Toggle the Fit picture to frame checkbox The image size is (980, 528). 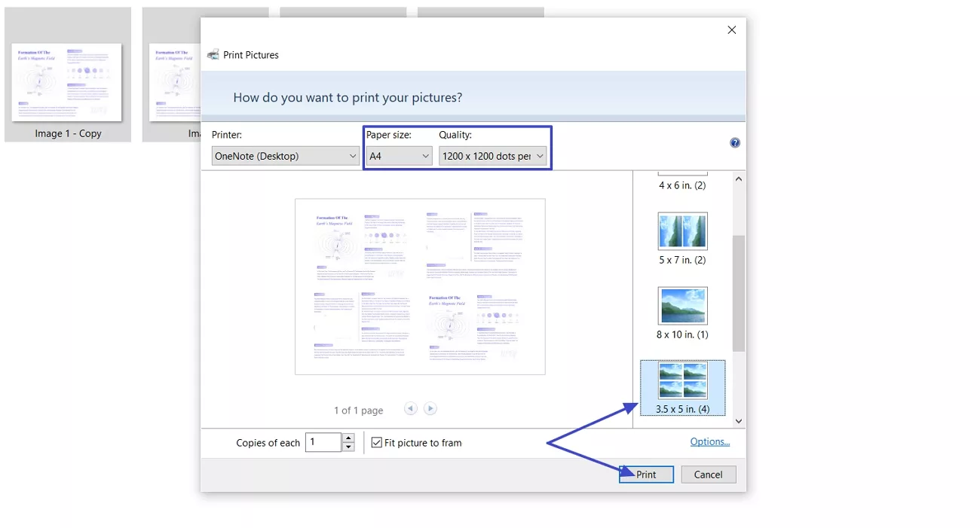click(376, 443)
